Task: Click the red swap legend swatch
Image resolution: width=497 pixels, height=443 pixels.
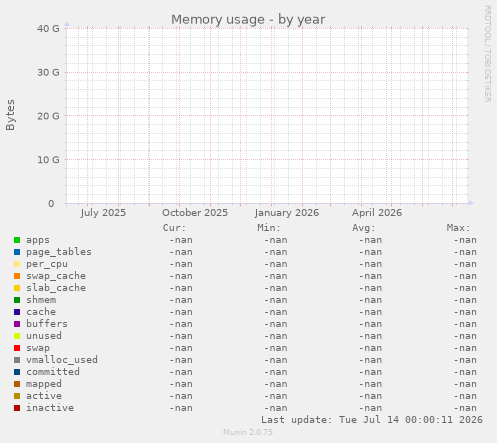Action: (x=17, y=348)
